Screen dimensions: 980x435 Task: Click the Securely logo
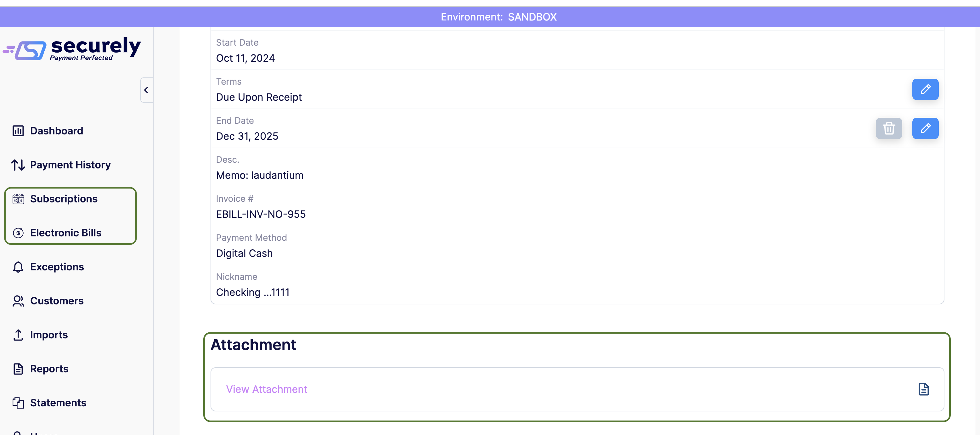pyautogui.click(x=72, y=49)
